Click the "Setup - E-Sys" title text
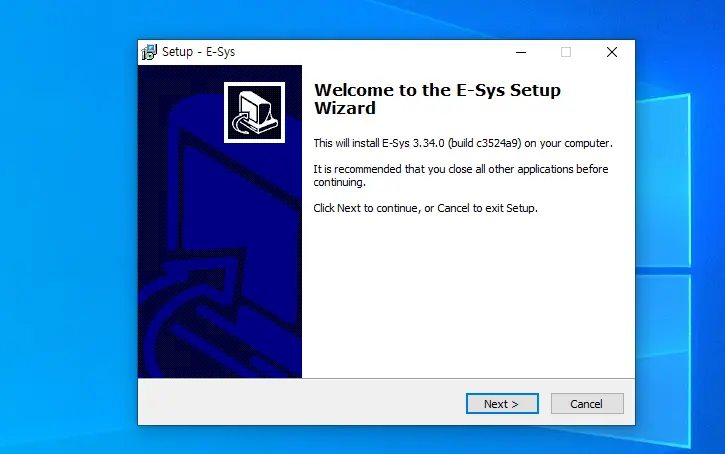 (198, 52)
